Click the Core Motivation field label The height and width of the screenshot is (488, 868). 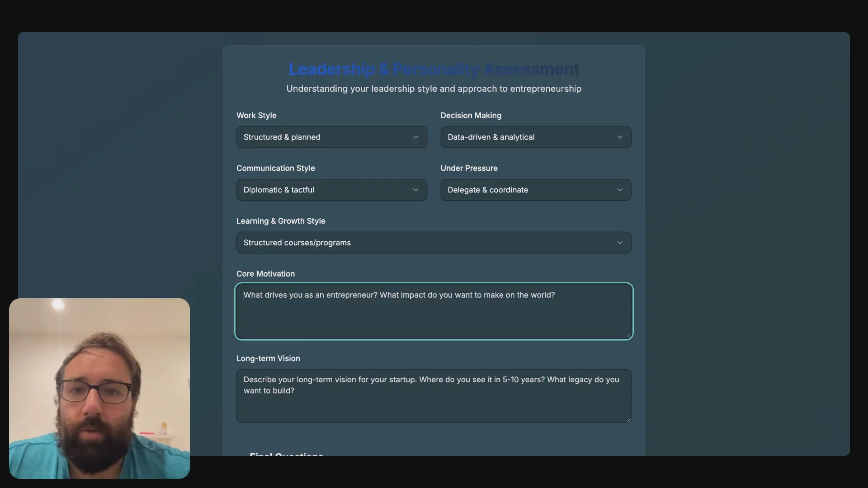[265, 274]
